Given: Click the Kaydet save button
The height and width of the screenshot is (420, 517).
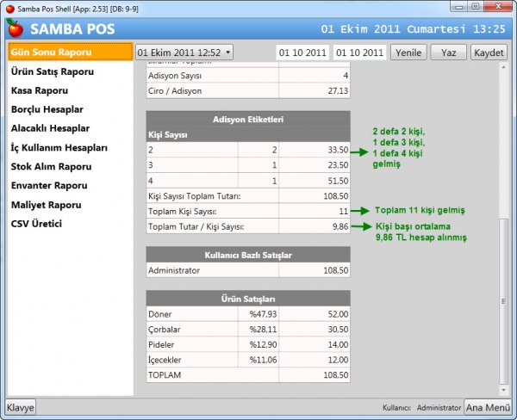Looking at the screenshot, I should click(489, 52).
